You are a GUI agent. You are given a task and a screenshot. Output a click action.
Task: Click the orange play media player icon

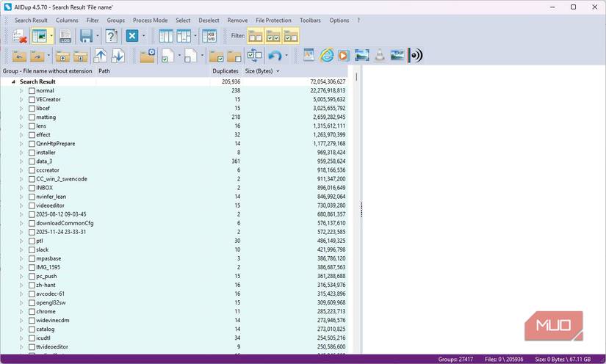pos(343,56)
